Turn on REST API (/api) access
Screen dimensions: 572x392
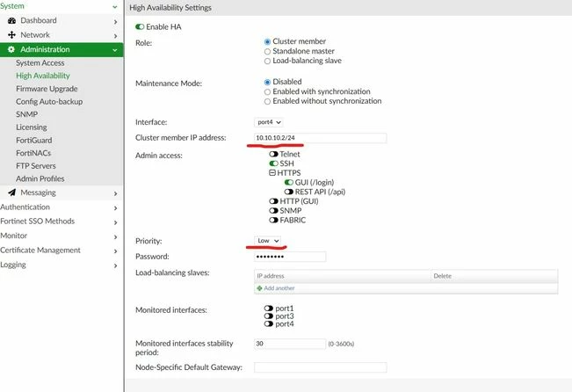289,192
